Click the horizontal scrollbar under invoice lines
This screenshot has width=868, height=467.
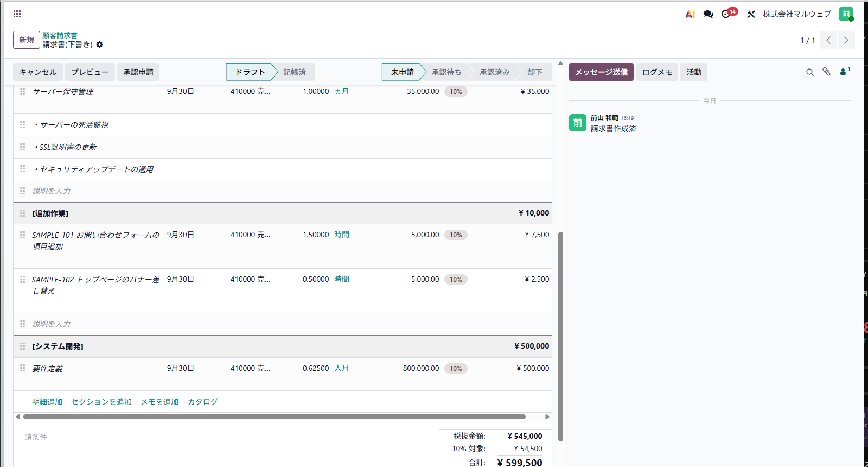275,417
